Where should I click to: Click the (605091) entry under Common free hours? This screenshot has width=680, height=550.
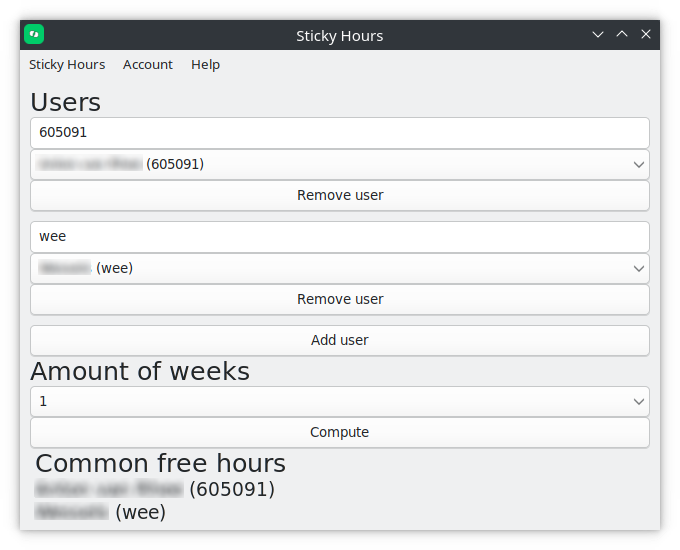[155, 489]
